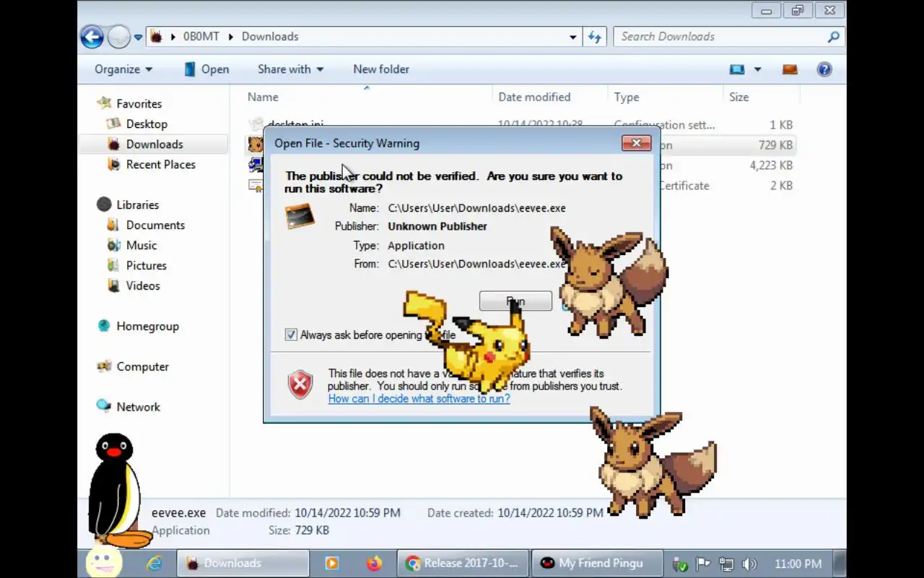
Task: Go back with the Explorer Back arrow
Action: pos(92,36)
